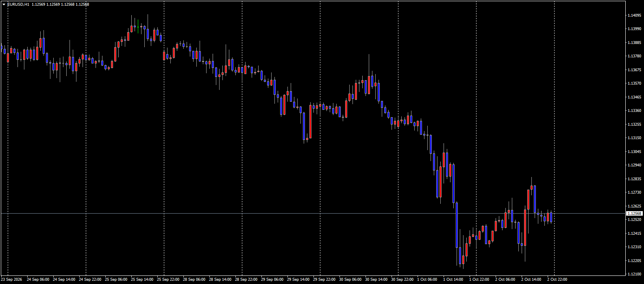Click the 1 Oct 22:00 time label
This screenshot has height=284, width=644.
[479, 280]
